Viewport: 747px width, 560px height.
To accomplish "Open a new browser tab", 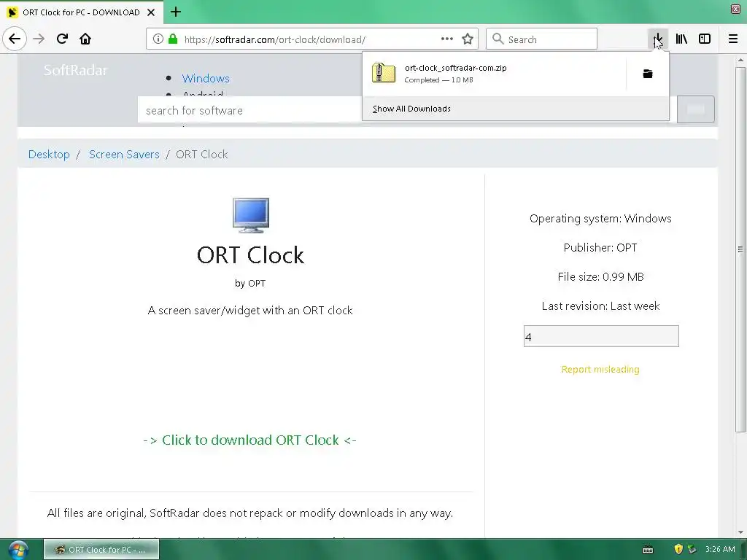I will [176, 12].
